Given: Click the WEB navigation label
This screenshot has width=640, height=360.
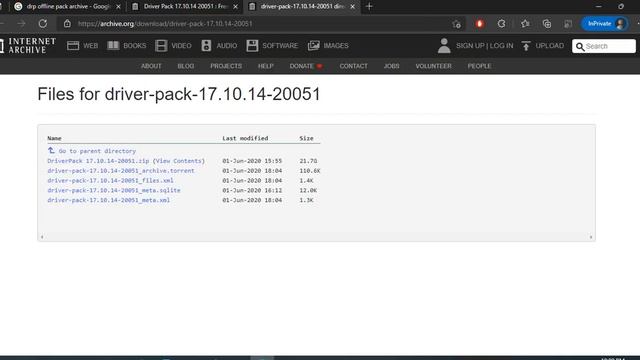Looking at the screenshot, I should (x=91, y=46).
